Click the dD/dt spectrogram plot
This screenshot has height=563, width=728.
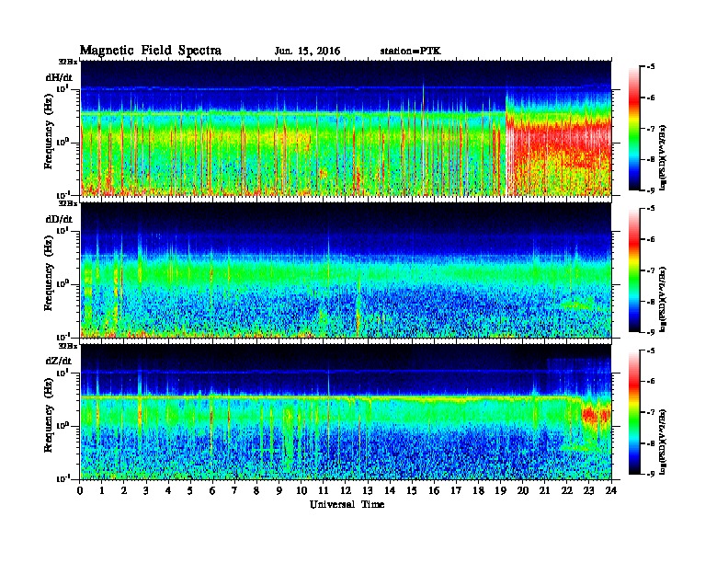(346, 270)
